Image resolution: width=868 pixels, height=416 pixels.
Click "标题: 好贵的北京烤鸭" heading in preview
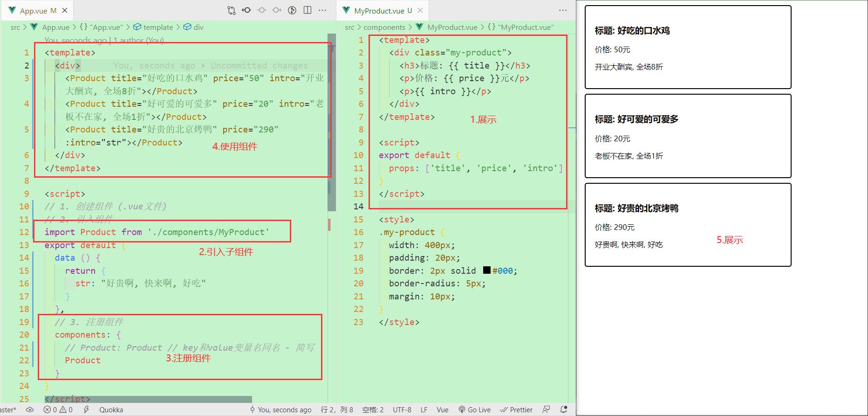click(x=636, y=208)
